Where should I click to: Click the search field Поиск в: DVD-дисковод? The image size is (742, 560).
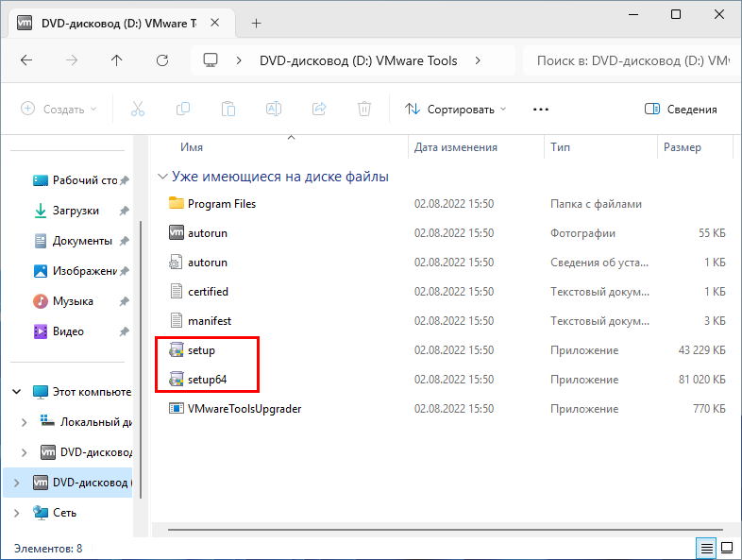(x=632, y=60)
